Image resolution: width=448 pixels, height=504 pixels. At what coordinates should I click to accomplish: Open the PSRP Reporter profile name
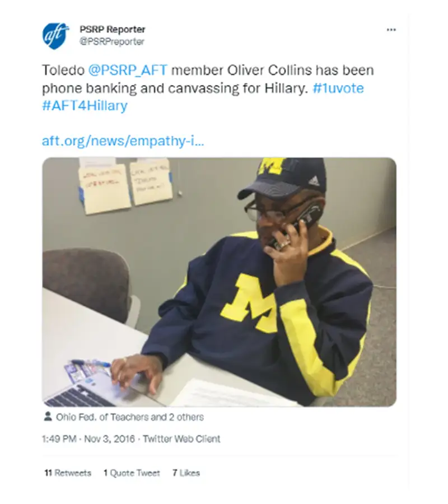112,30
